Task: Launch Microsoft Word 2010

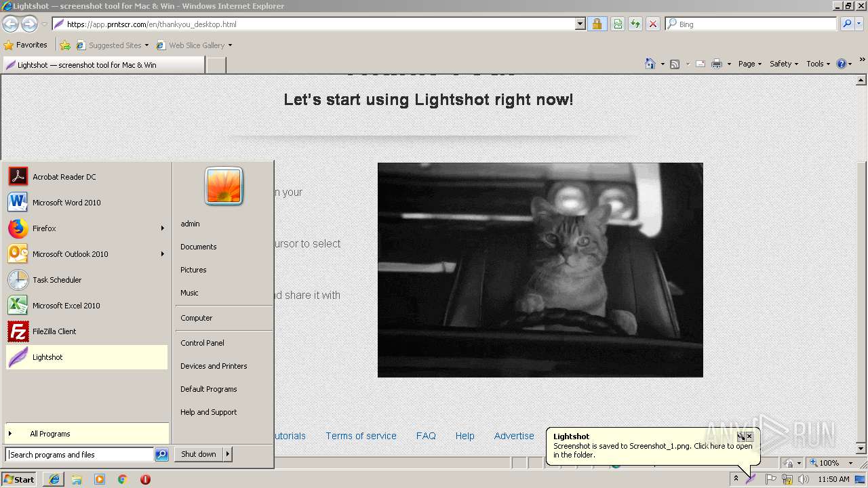Action: pyautogui.click(x=86, y=203)
